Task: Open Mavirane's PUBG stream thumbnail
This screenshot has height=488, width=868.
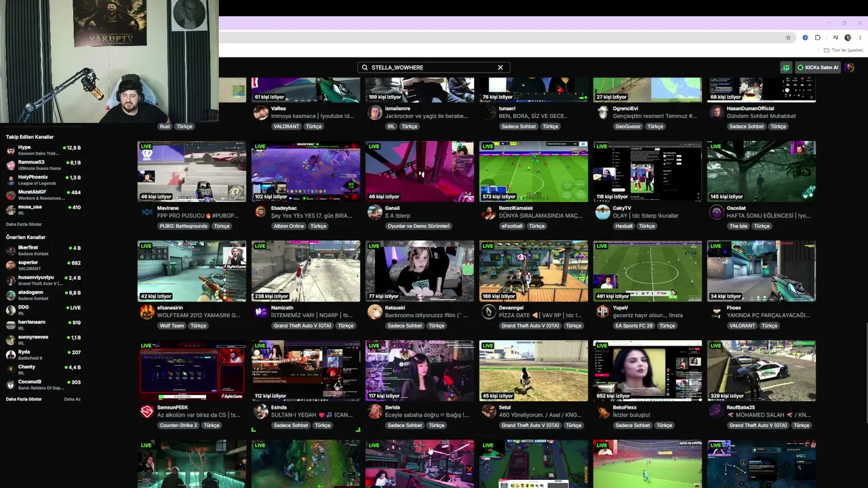Action: coord(192,171)
